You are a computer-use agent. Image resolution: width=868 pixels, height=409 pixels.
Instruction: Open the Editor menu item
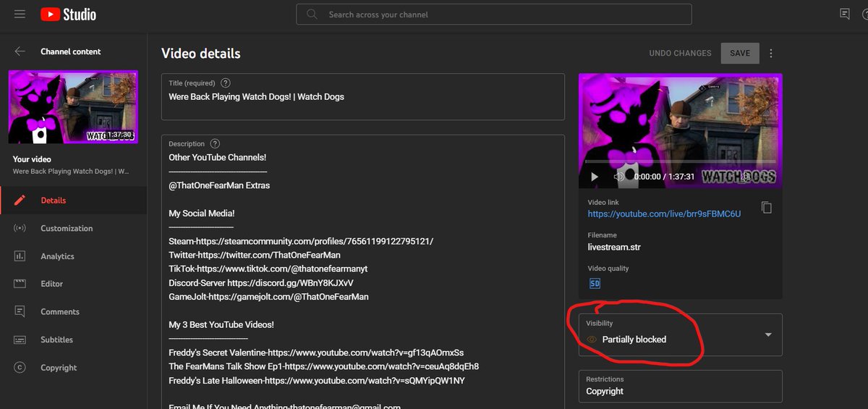72,284
